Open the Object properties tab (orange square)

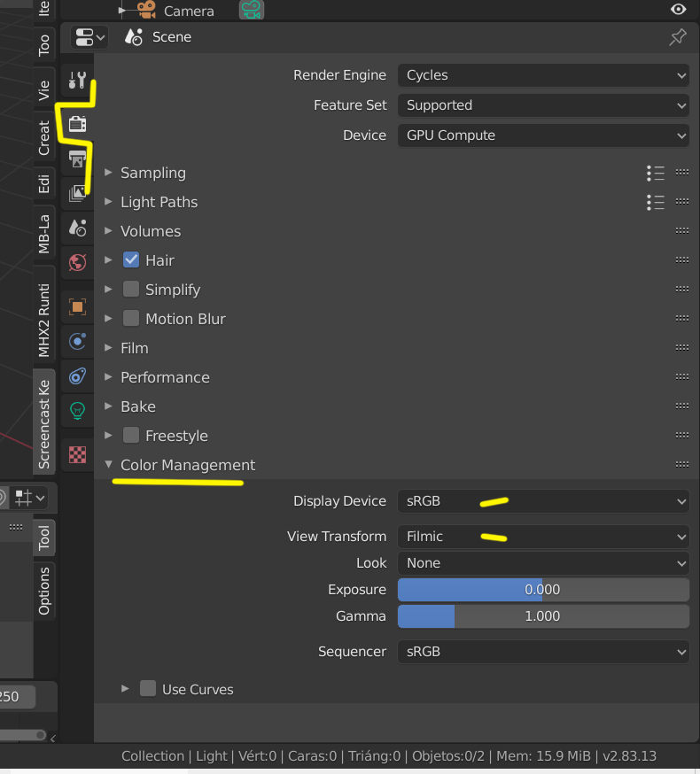pyautogui.click(x=77, y=306)
